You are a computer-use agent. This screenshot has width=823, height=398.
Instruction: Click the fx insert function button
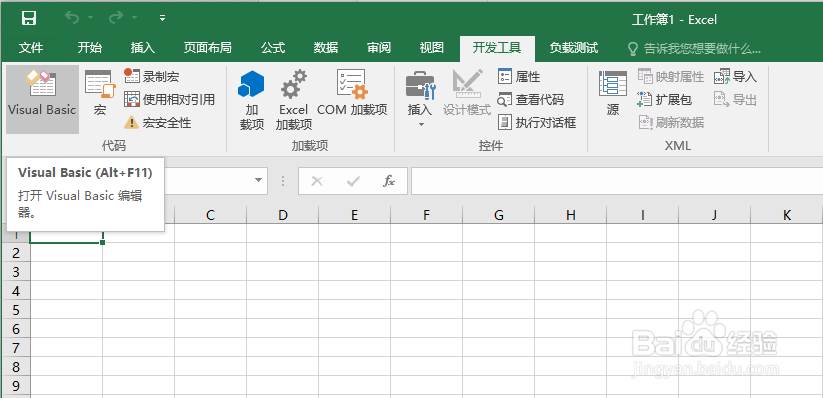point(388,181)
